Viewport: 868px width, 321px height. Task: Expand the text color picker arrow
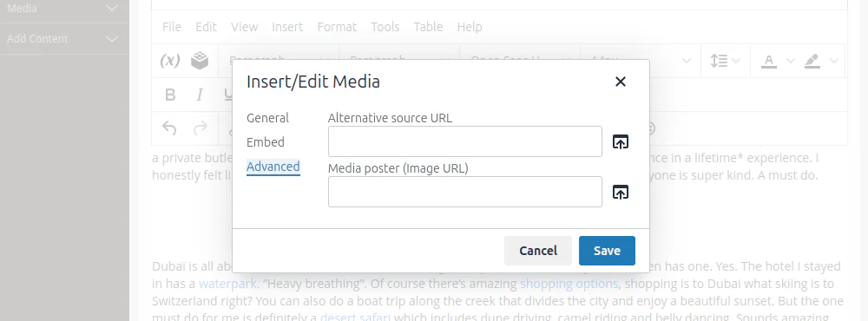[790, 61]
